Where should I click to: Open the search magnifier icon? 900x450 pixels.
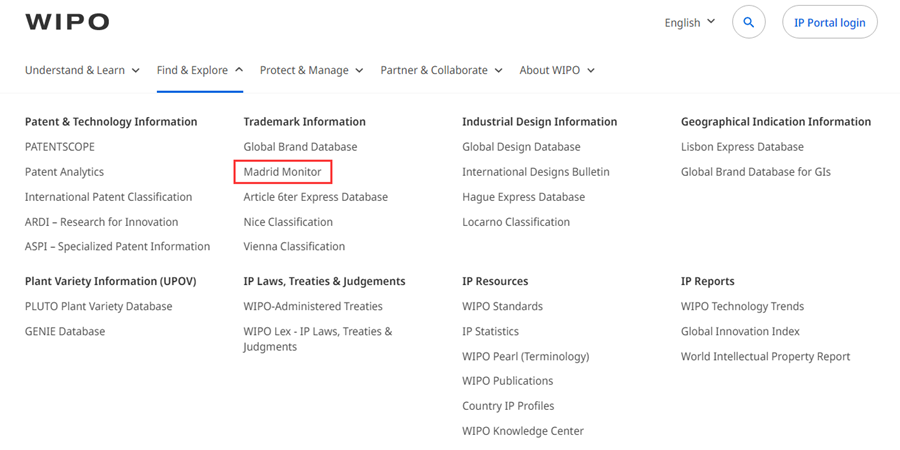pos(748,22)
